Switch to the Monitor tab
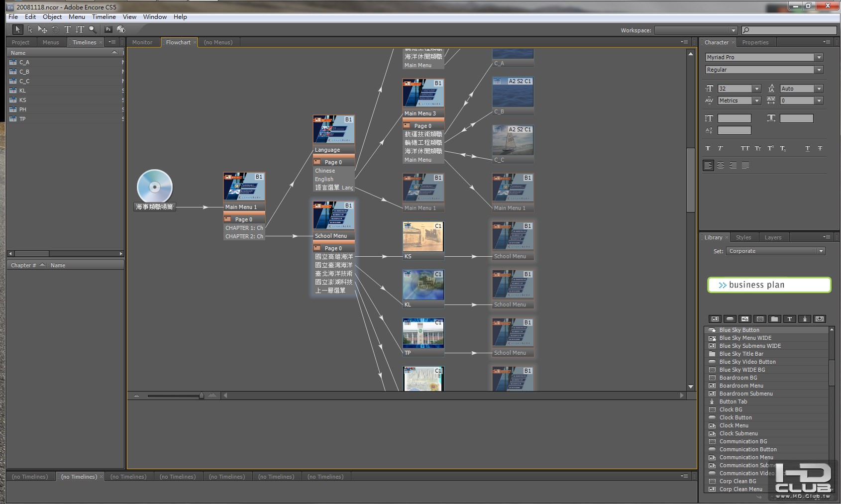 coord(142,42)
